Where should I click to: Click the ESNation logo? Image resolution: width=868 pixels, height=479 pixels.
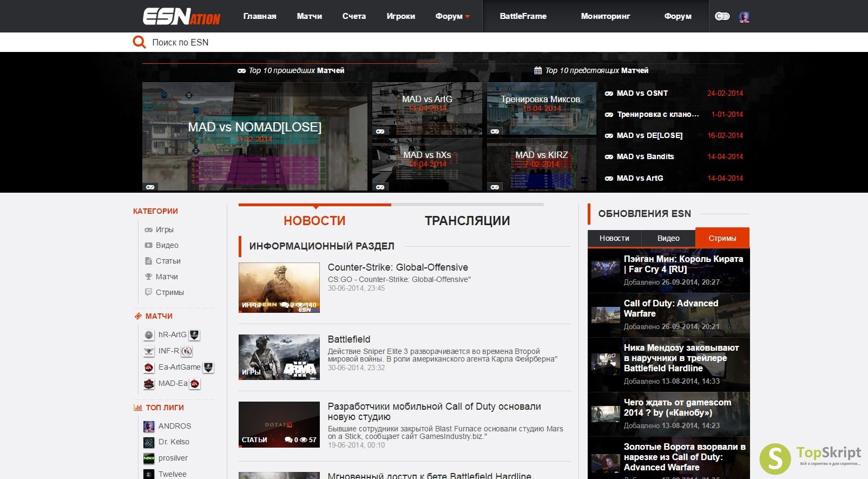(181, 16)
